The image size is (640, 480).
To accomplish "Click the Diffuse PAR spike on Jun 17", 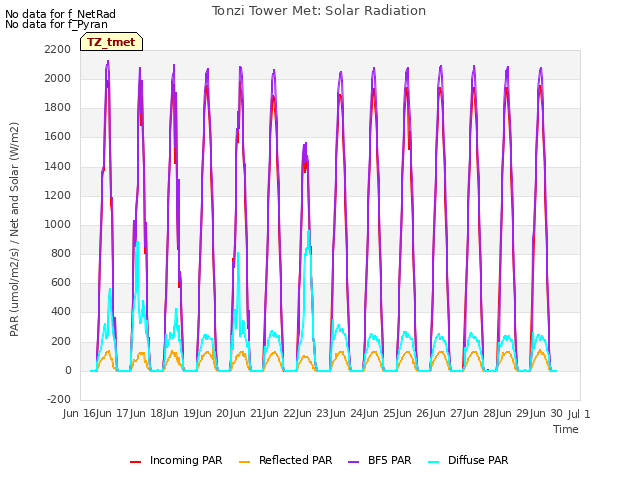I will (138, 242).
